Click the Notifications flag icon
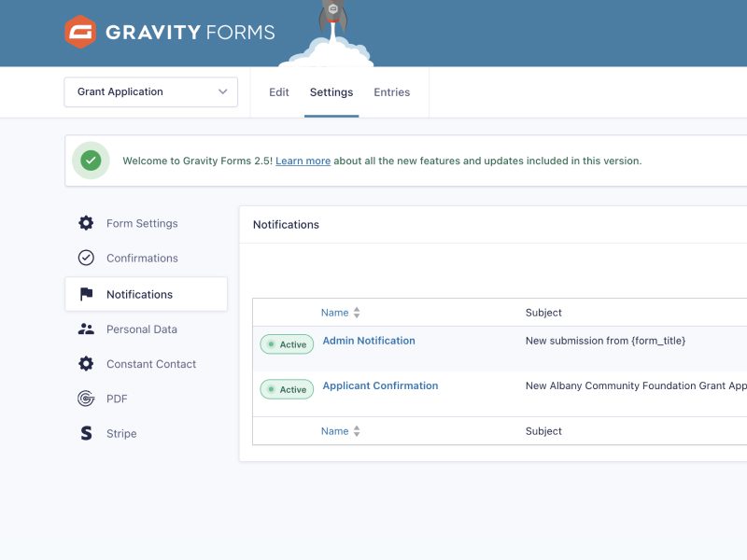This screenshot has width=747, height=560. [x=86, y=294]
